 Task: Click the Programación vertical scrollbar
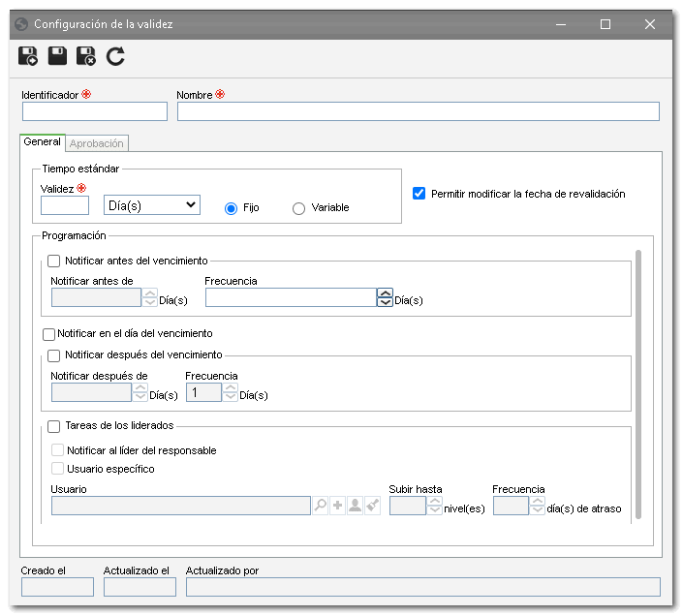coord(638,385)
